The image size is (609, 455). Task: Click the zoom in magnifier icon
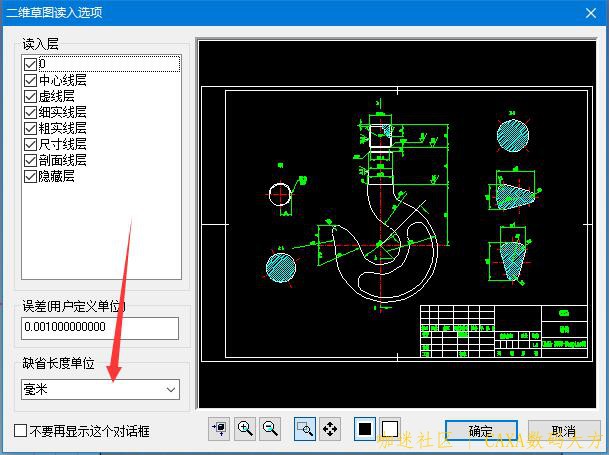click(x=245, y=429)
